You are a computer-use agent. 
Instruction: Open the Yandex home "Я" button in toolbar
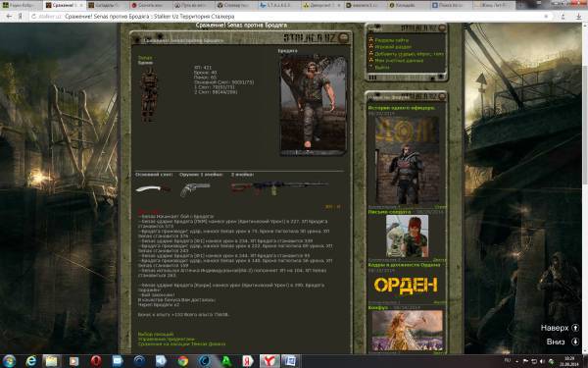coord(21,17)
